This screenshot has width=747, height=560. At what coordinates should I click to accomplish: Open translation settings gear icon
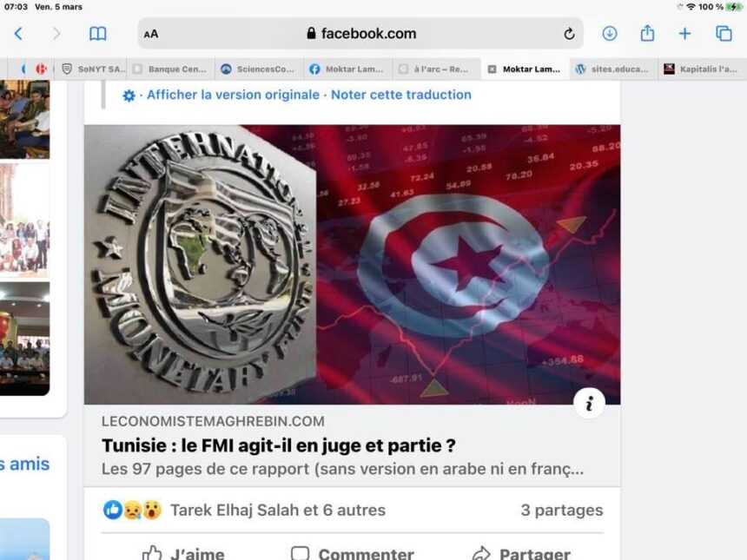click(x=129, y=96)
